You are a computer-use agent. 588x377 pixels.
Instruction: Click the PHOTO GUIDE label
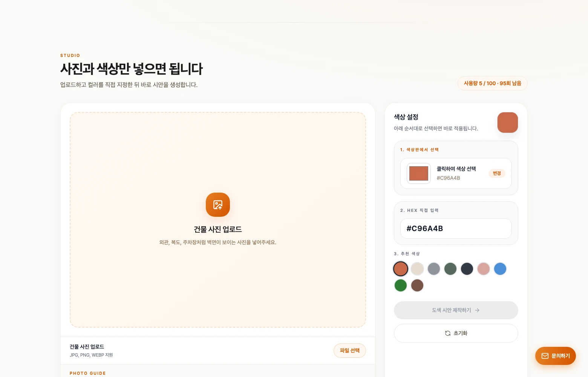coord(88,373)
